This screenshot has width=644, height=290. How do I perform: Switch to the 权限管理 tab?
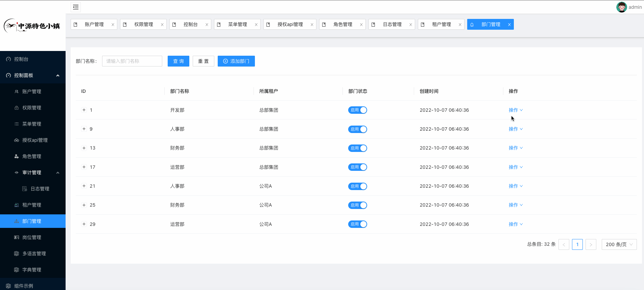click(143, 24)
